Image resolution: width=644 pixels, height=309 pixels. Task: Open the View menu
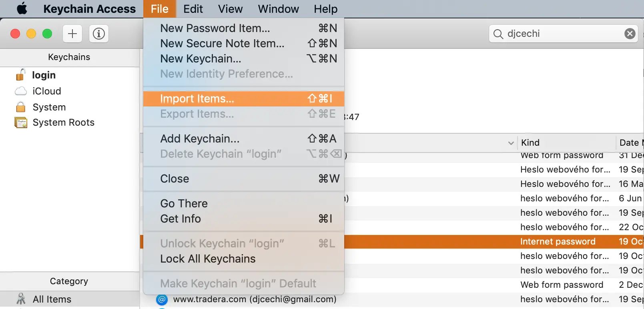230,9
